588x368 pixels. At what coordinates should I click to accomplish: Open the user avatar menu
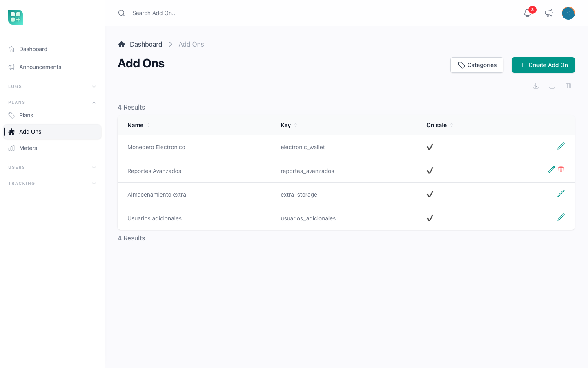click(568, 13)
